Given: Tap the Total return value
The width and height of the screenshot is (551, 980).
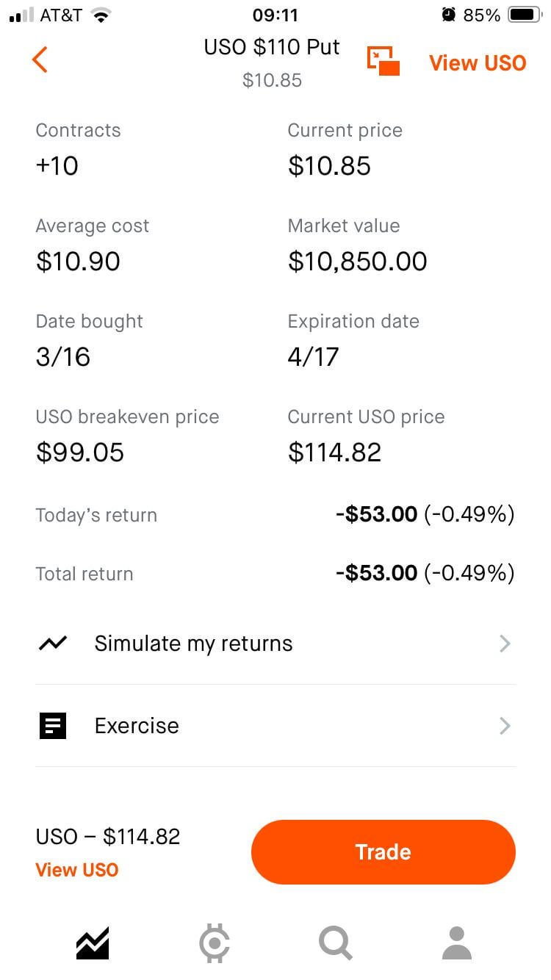Looking at the screenshot, I should click(425, 573).
